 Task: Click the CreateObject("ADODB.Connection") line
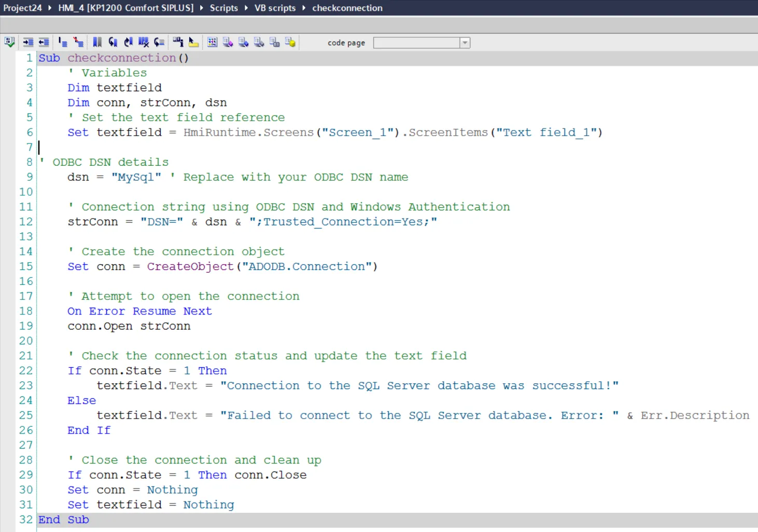coord(222,266)
